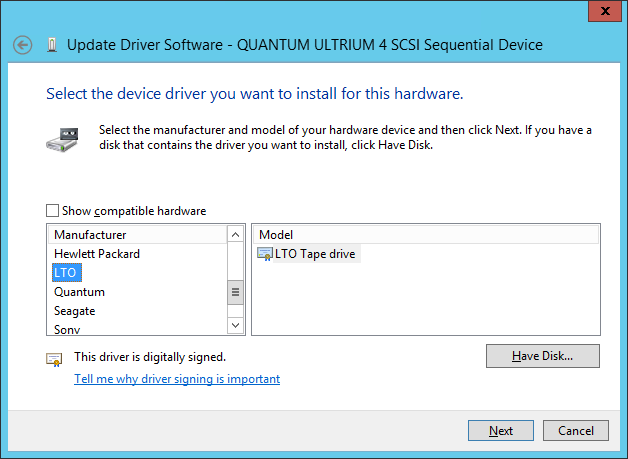Click the device icon beside the window title

(x=51, y=45)
